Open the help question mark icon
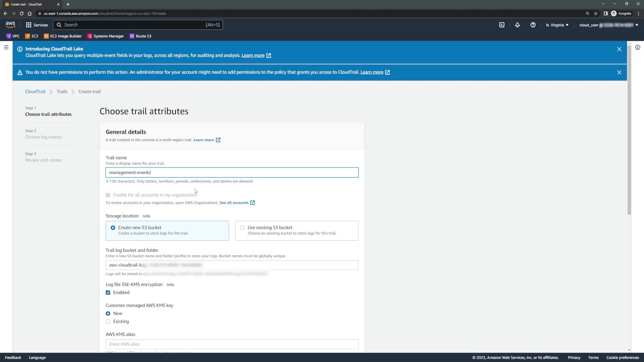Screen dimensions: 644x362 [x=533, y=25]
